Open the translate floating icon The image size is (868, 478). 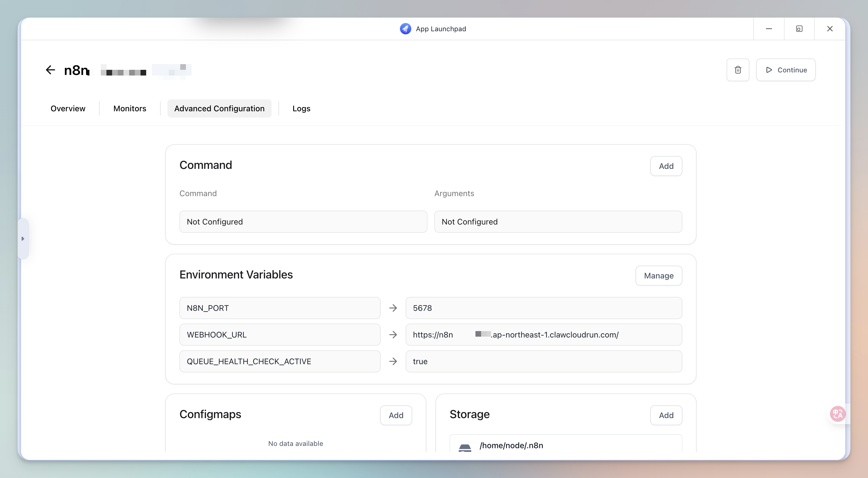[x=838, y=414]
